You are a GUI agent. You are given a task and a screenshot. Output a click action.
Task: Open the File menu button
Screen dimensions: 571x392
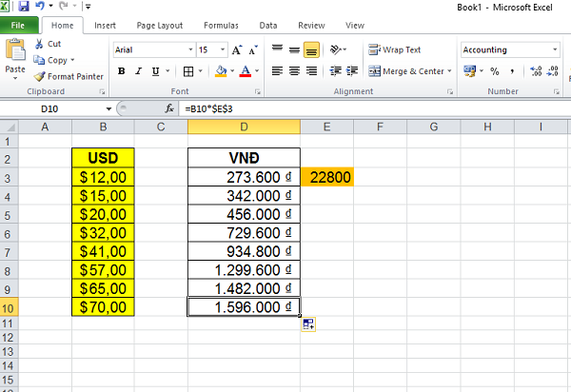20,26
